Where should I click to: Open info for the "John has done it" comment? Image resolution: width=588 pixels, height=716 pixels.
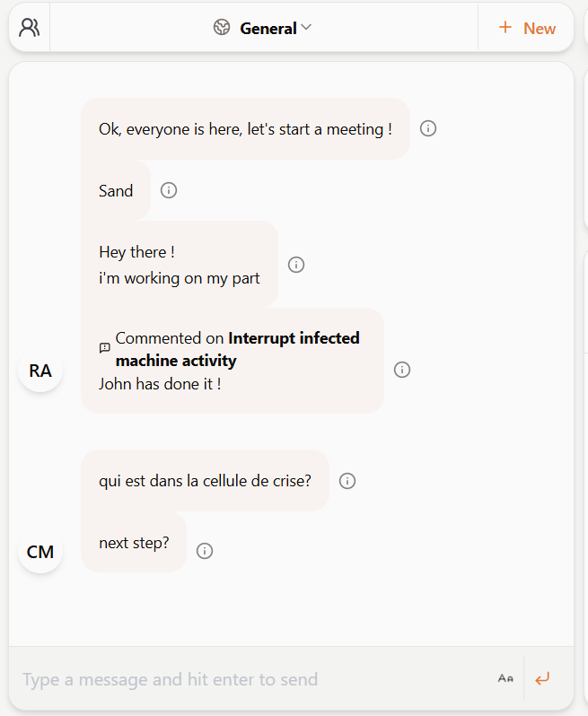coord(402,370)
